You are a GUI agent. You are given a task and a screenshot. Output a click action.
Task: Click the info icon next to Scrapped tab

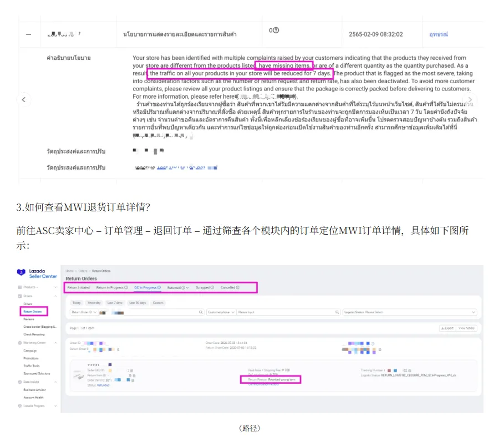tap(212, 287)
